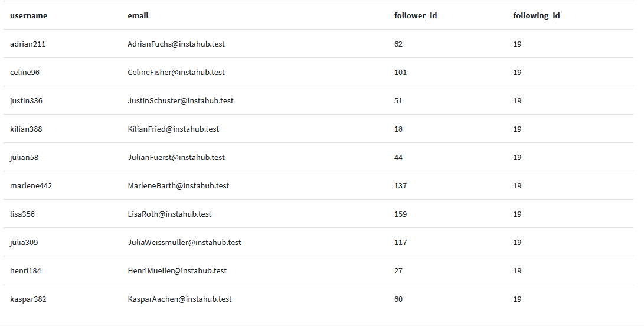Select the julian58 username cell
Image resolution: width=644 pixels, height=326 pixels.
pyautogui.click(x=24, y=158)
